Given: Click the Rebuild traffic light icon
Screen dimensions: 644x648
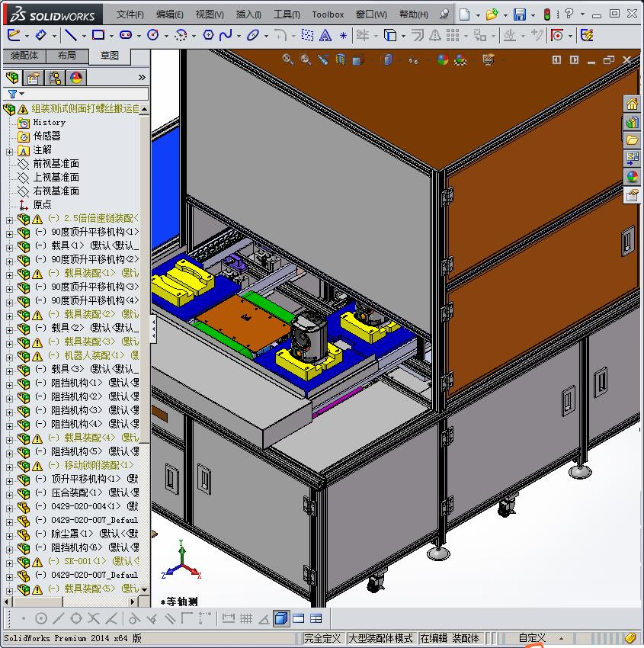Looking at the screenshot, I should 547,14.
